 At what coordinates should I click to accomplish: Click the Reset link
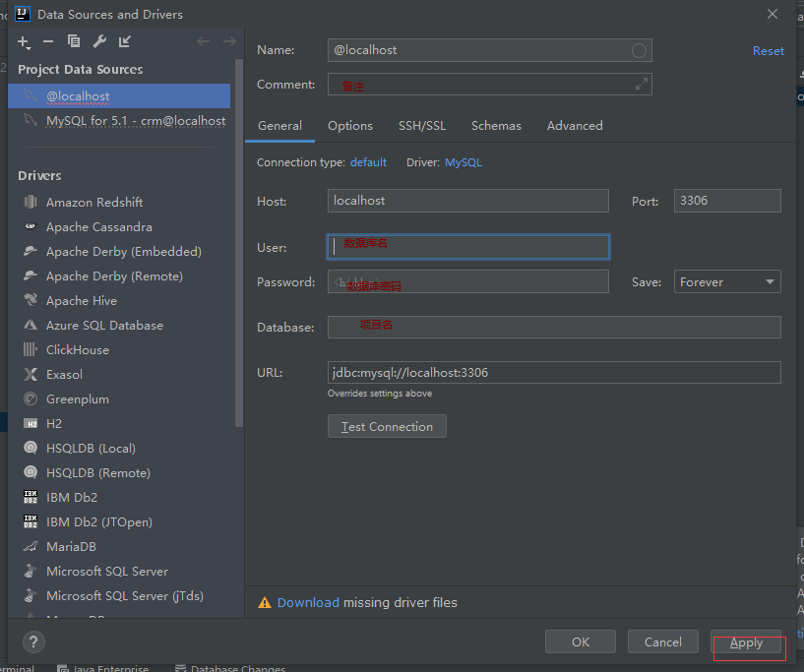(769, 51)
